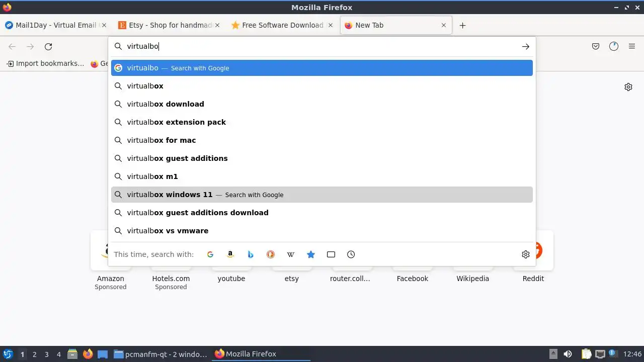Viewport: 644px width, 362px height.
Task: Choose the 'virtualbox vs vmware' suggestion
Action: [x=322, y=231]
